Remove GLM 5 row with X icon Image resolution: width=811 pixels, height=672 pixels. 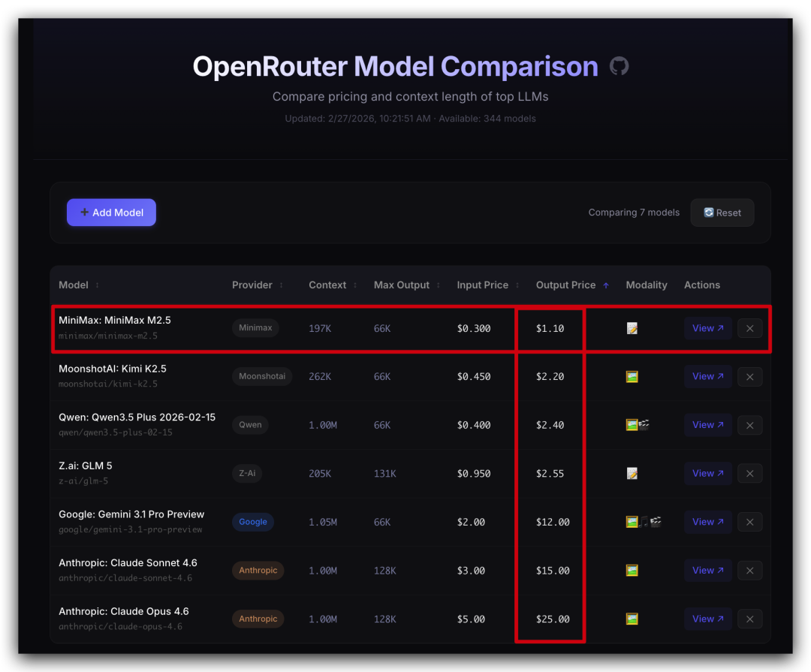click(x=749, y=474)
